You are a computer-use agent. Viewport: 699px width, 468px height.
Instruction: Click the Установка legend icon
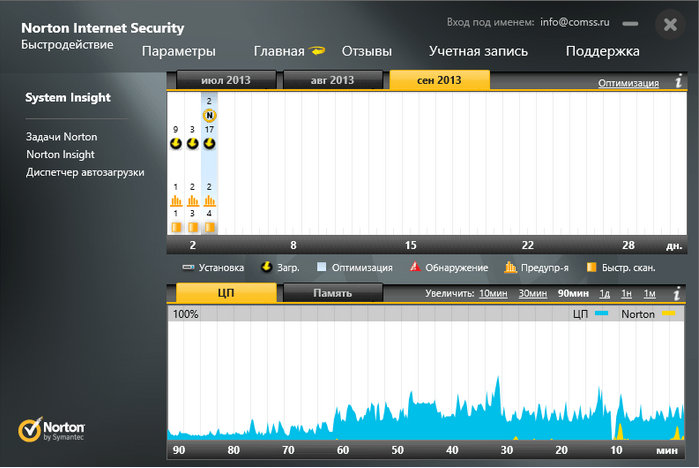188,267
